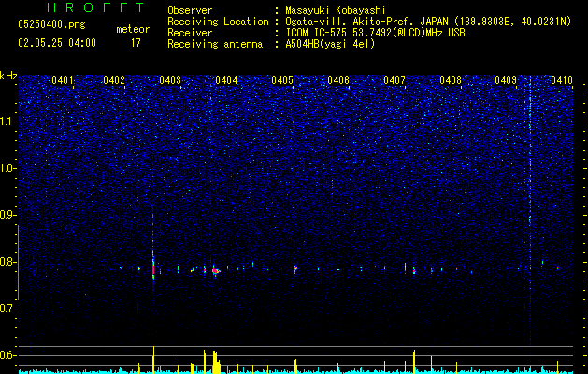Viewport: 588px width, 374px height.
Task: Click the 0.6 kHz axis label
Action: pyautogui.click(x=7, y=355)
